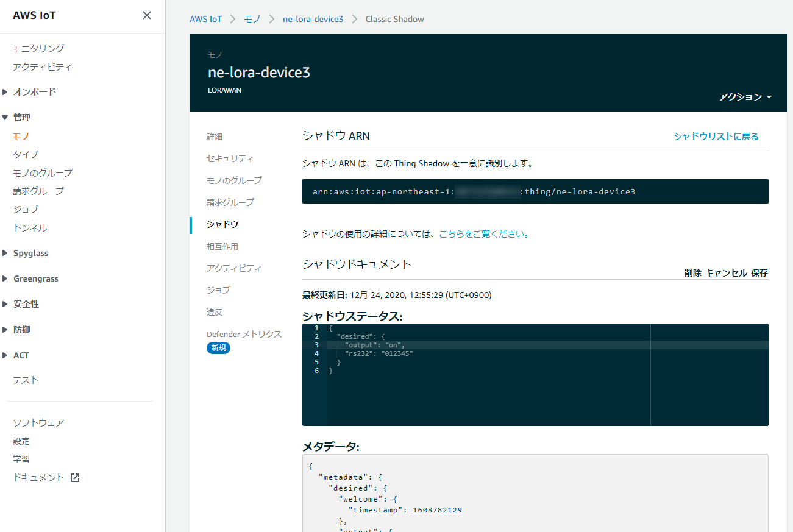
Task: Open the アクション dropdown menu
Action: [745, 97]
